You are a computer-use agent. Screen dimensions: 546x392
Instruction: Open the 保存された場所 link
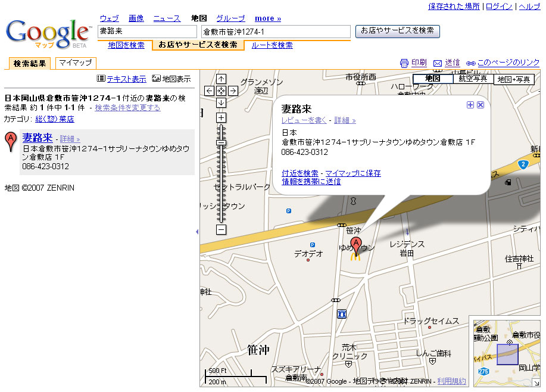click(x=454, y=7)
